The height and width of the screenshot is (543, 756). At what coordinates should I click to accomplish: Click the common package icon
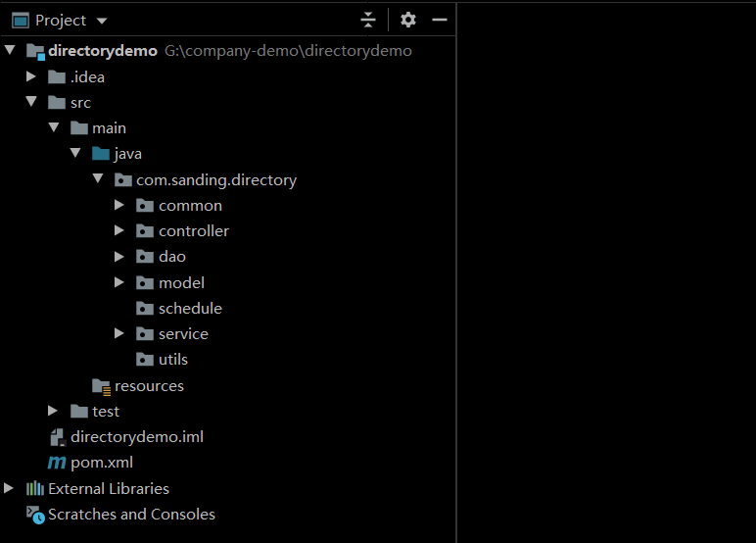click(145, 206)
